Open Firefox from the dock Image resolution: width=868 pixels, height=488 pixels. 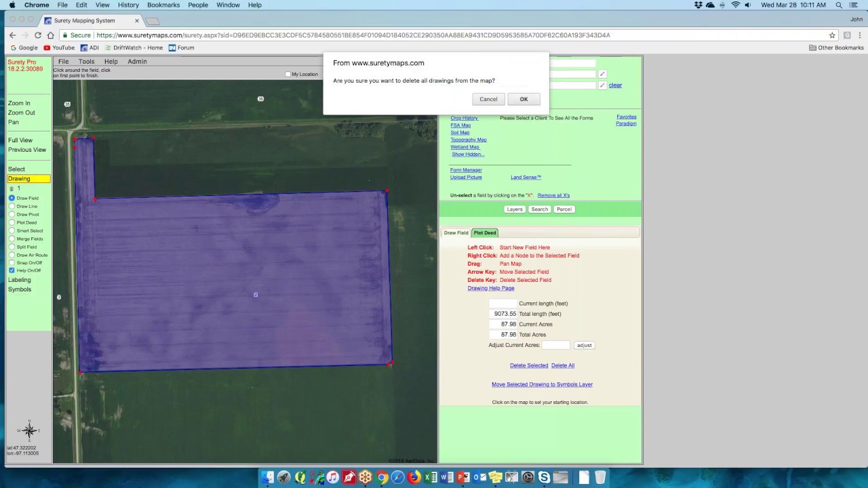pyautogui.click(x=414, y=477)
